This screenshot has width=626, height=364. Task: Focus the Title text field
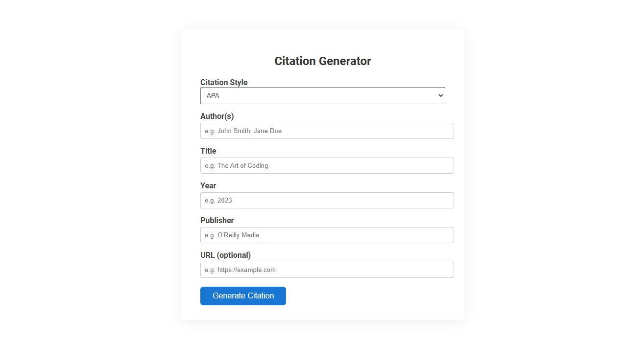tap(327, 165)
